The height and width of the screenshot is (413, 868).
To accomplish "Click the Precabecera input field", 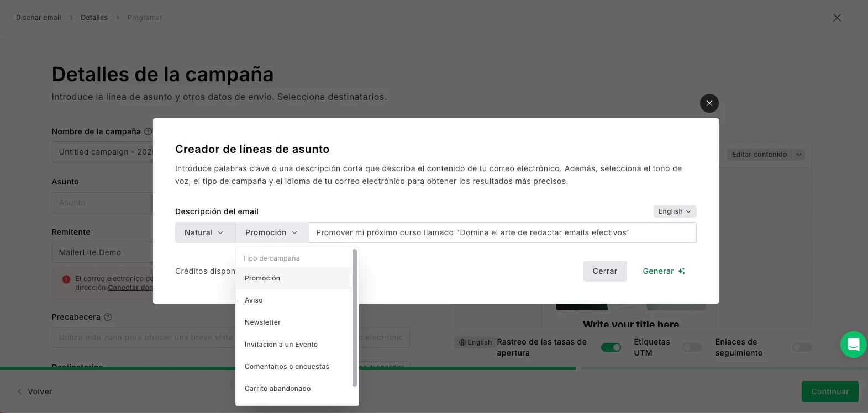I will pos(231,337).
